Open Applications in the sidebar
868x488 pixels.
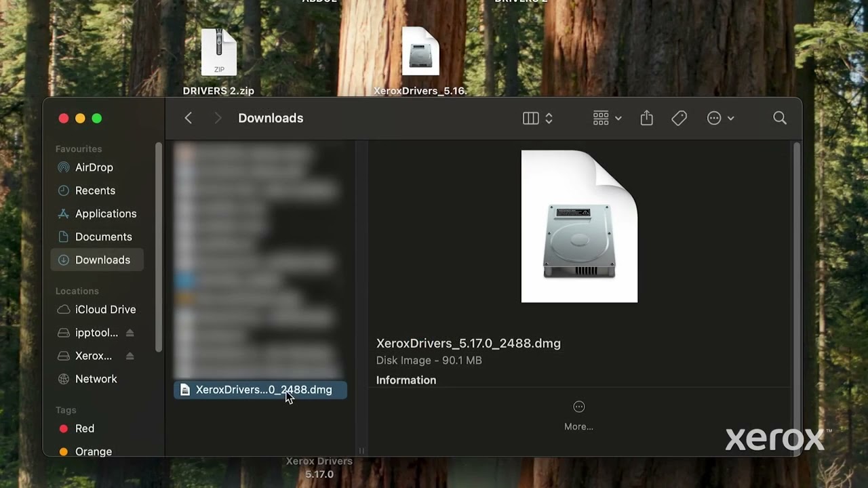coord(97,213)
